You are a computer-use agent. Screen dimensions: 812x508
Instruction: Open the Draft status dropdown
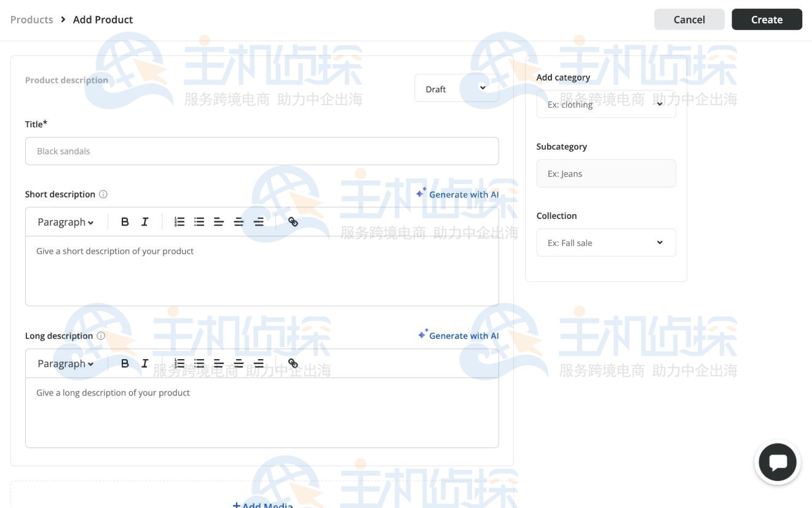point(456,89)
